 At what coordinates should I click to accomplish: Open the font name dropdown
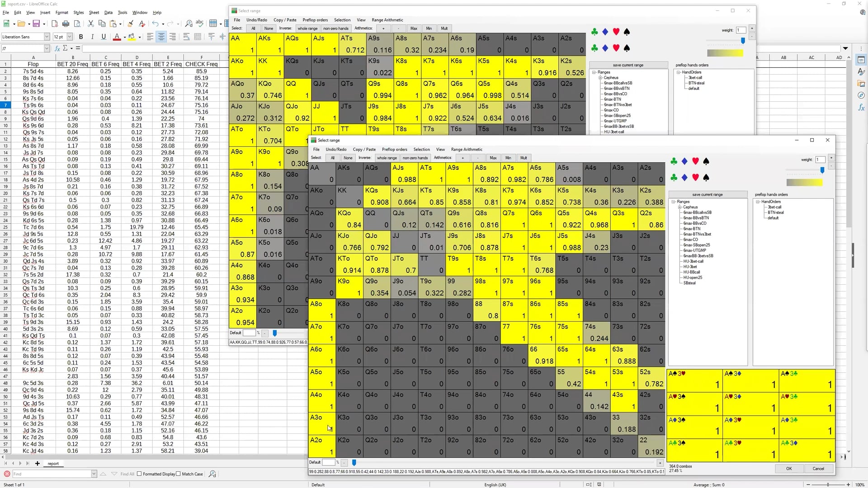click(x=47, y=37)
